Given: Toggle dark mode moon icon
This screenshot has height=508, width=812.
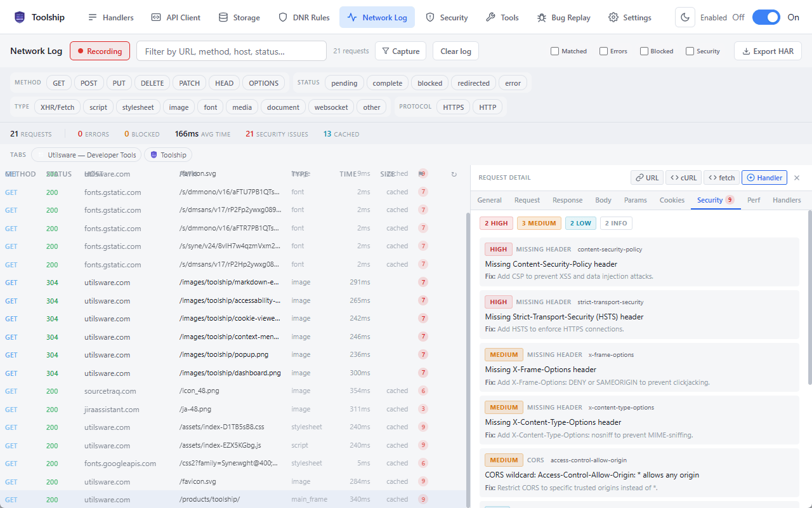Looking at the screenshot, I should [684, 17].
